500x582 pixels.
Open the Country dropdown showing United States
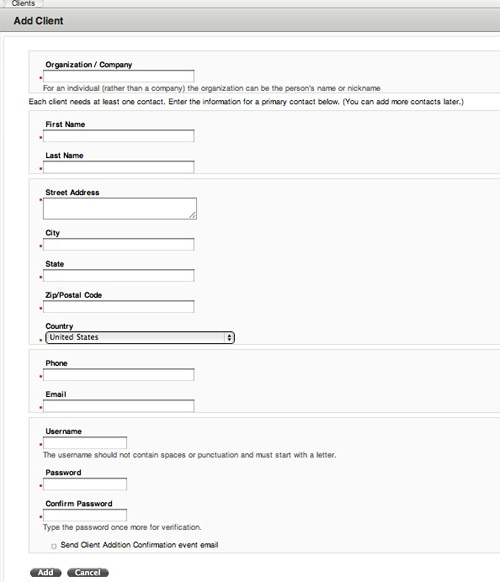[x=140, y=337]
